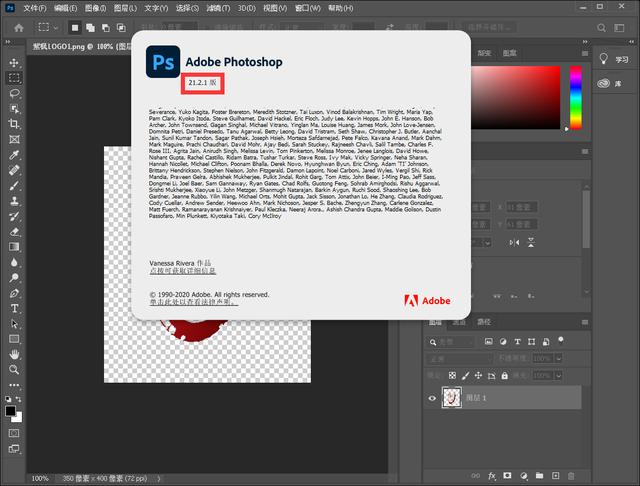Image resolution: width=640 pixels, height=486 pixels.
Task: Open the workspace switcher icon
Action: [x=620, y=28]
